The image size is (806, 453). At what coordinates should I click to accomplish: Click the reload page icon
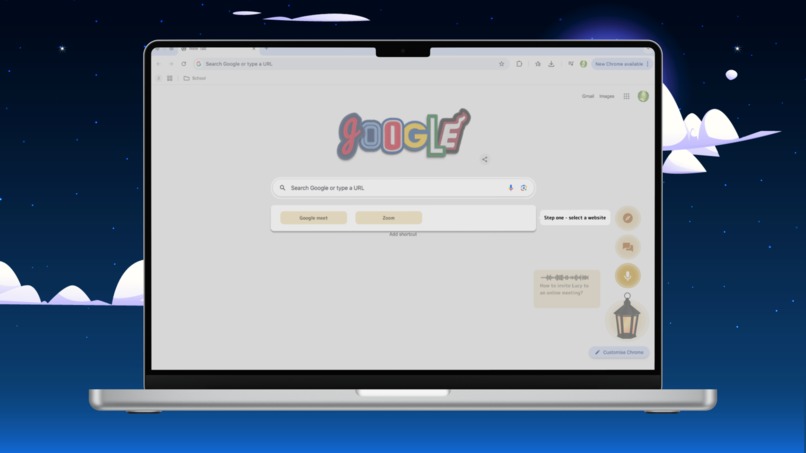tap(184, 64)
